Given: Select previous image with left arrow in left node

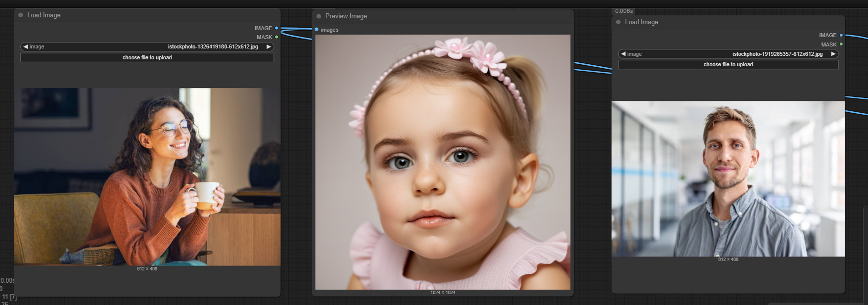Looking at the screenshot, I should (x=25, y=46).
